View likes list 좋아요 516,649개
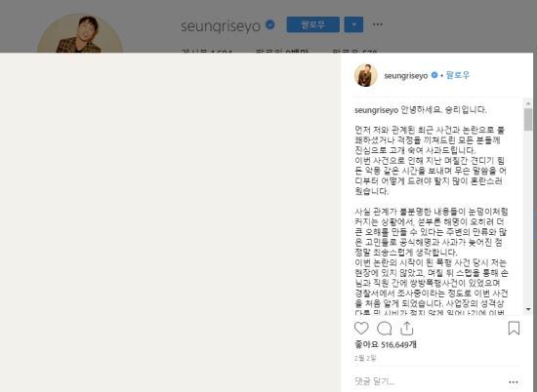 [x=386, y=344]
